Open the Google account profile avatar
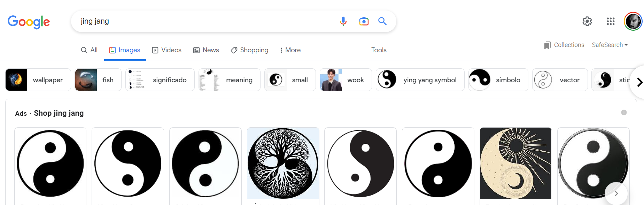Image resolution: width=644 pixels, height=205 pixels. coord(633,21)
